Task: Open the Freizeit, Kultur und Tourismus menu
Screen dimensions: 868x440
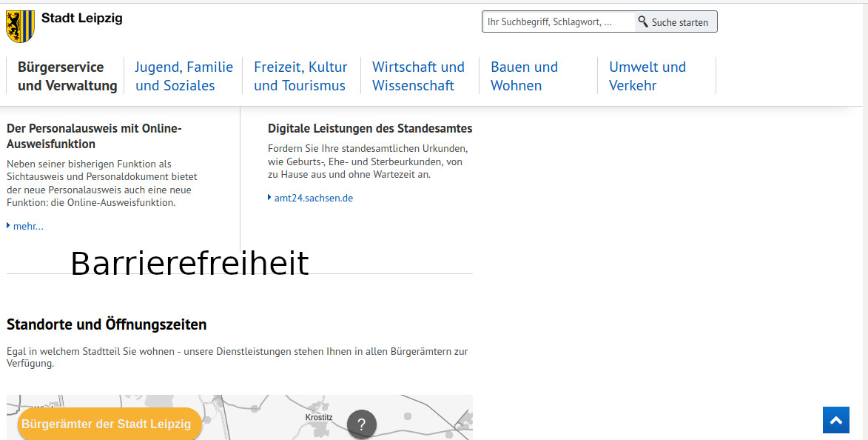Action: coord(300,76)
